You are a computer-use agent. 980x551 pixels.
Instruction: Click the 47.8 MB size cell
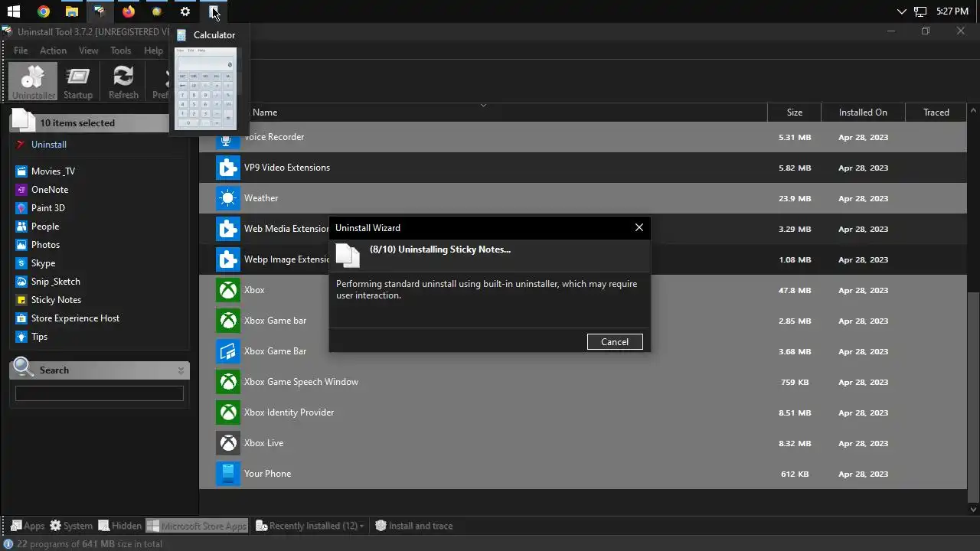[x=794, y=291]
